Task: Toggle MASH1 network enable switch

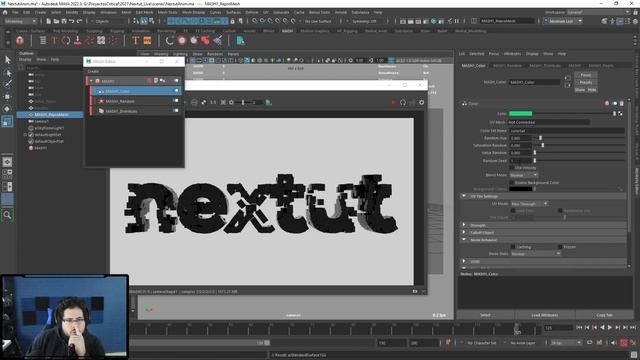Action: [x=176, y=81]
